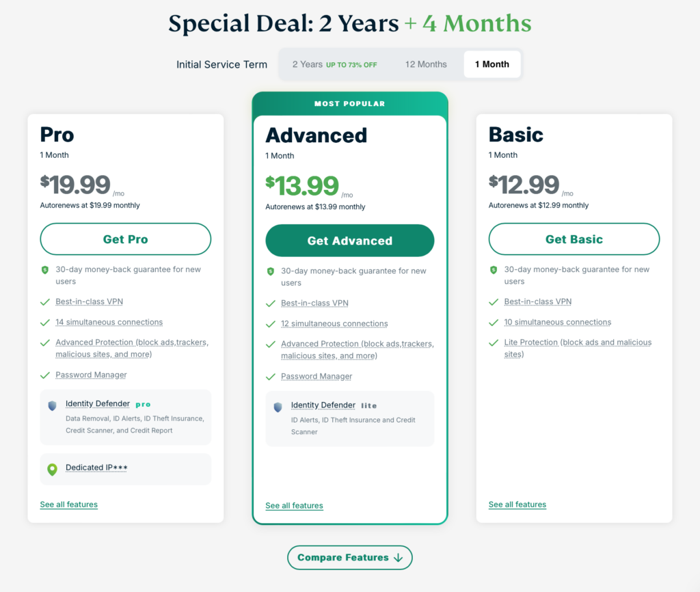
Task: Click the Identity Defender lite shield icon
Action: point(278,407)
